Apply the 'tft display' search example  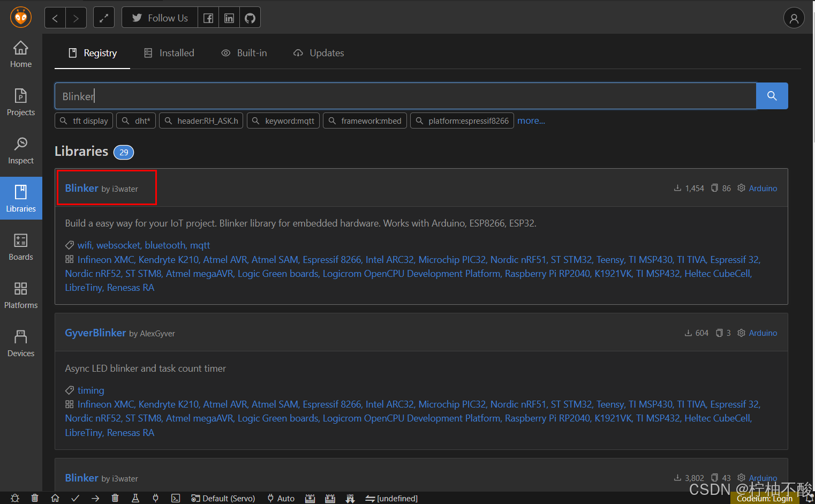pos(84,121)
